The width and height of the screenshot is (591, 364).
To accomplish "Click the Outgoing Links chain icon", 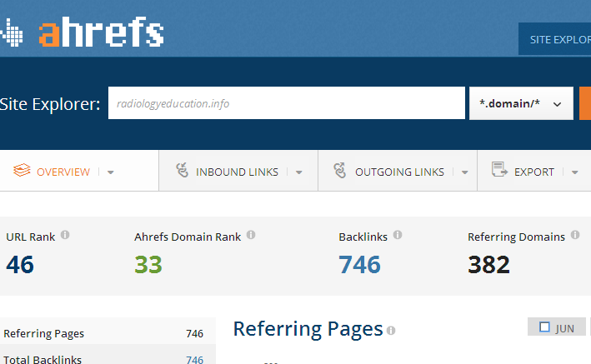I will coord(339,170).
